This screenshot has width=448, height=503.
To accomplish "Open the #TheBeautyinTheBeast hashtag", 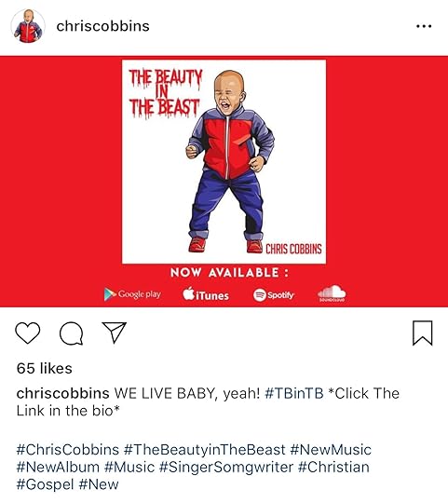I will pyautogui.click(x=205, y=449).
